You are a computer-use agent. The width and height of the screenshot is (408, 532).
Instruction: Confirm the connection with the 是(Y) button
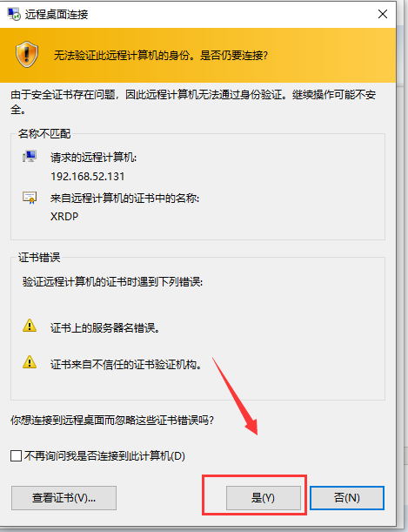point(264,498)
